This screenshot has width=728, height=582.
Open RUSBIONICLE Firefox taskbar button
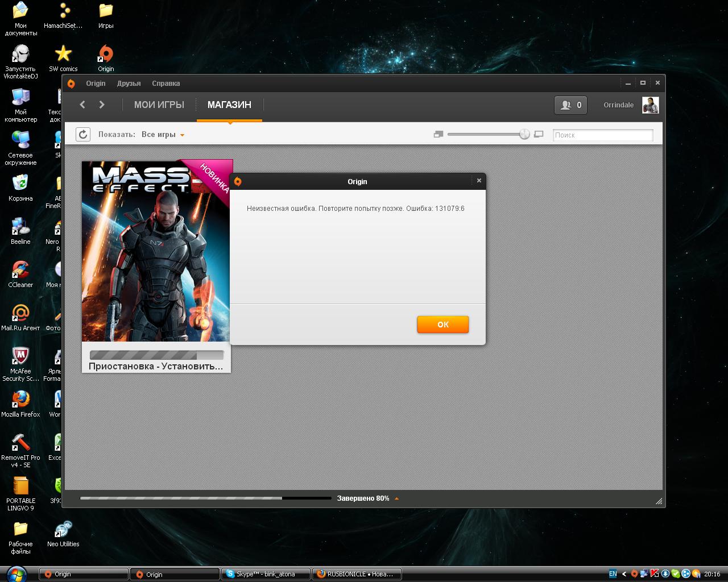[357, 573]
